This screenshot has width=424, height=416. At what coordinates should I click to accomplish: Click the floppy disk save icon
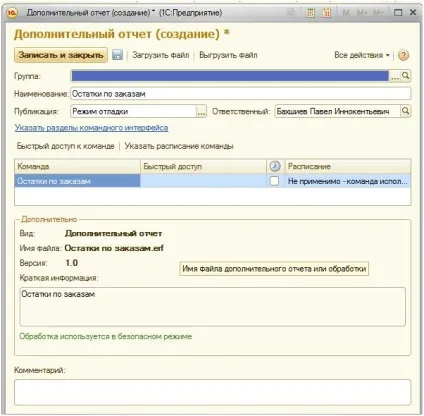coord(117,55)
